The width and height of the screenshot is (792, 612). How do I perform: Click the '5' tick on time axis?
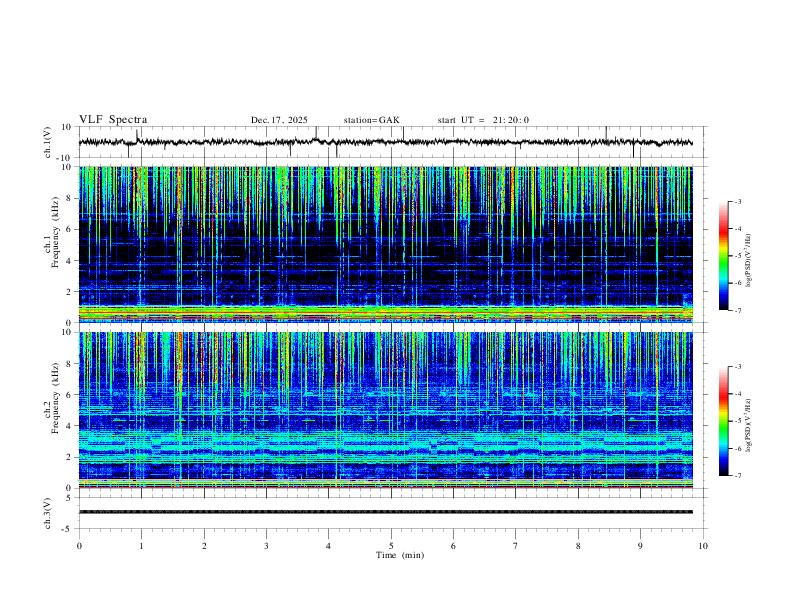point(391,546)
